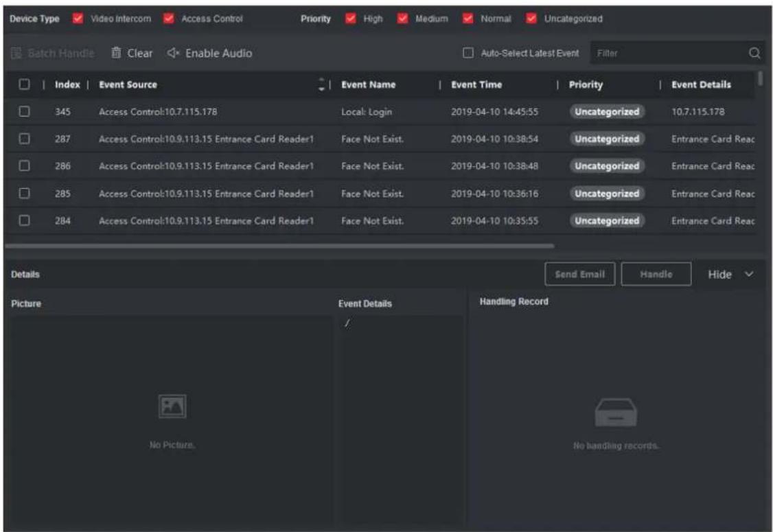773x532 pixels.
Task: Check the checkbox for event 287
Action: (x=24, y=139)
